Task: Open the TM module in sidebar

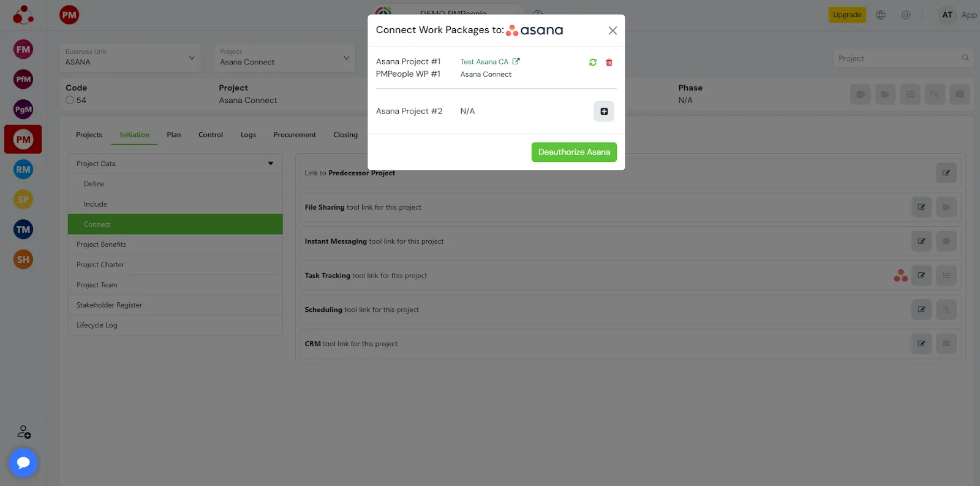Action: click(23, 230)
